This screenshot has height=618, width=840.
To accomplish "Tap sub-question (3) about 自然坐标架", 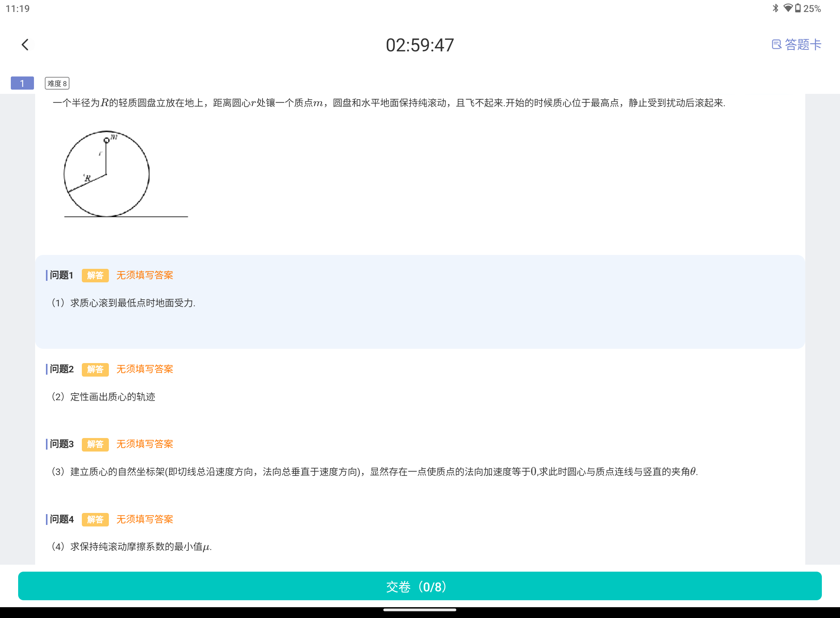I will click(374, 472).
